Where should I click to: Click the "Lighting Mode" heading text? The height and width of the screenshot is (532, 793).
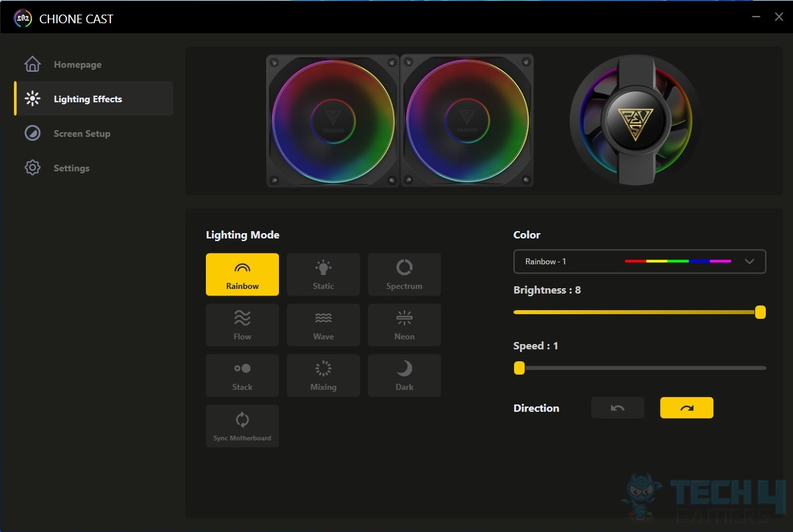(x=243, y=234)
